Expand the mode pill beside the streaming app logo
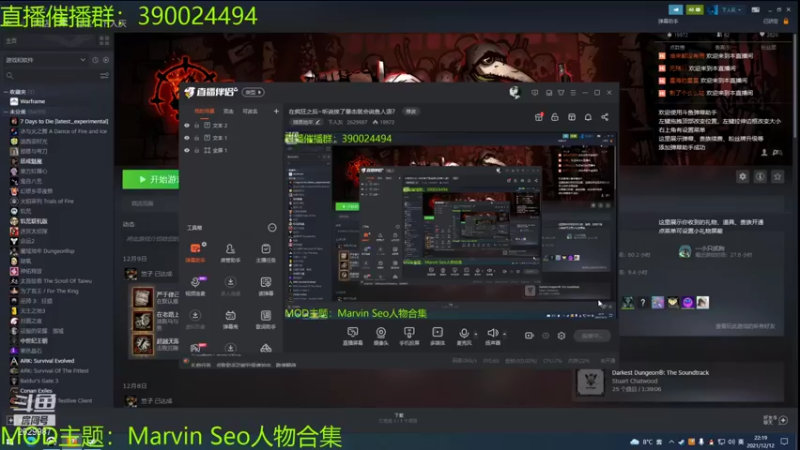Screen dimensions: 800x450 coord(253,92)
